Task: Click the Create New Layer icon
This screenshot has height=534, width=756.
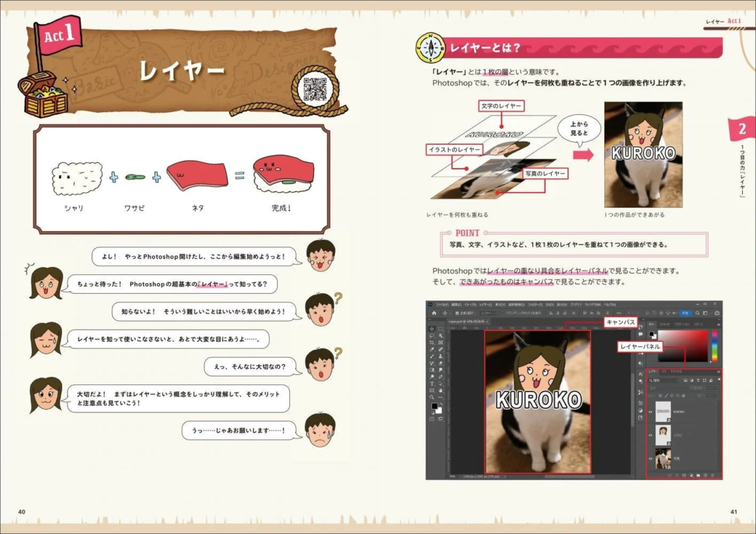Action: pyautogui.click(x=705, y=474)
